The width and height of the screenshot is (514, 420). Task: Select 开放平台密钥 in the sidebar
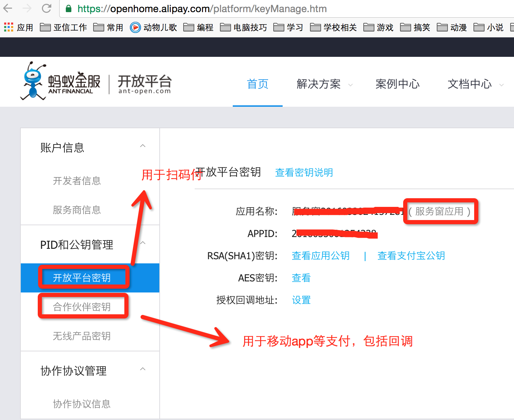click(x=90, y=278)
